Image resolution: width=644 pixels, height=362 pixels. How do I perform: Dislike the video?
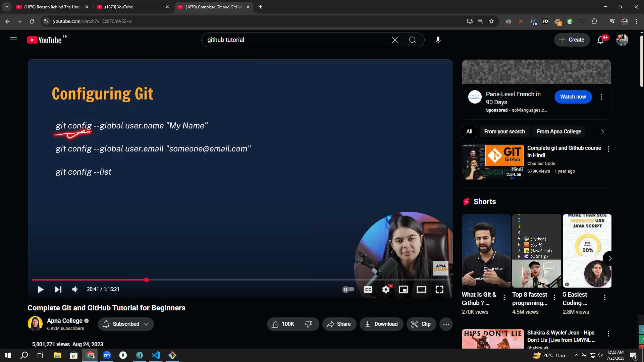tap(309, 324)
